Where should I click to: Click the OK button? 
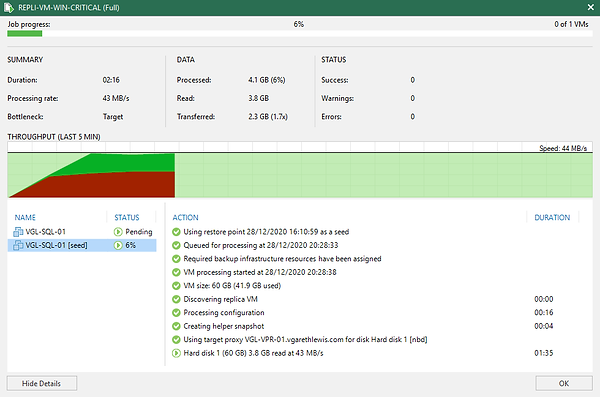tap(564, 383)
